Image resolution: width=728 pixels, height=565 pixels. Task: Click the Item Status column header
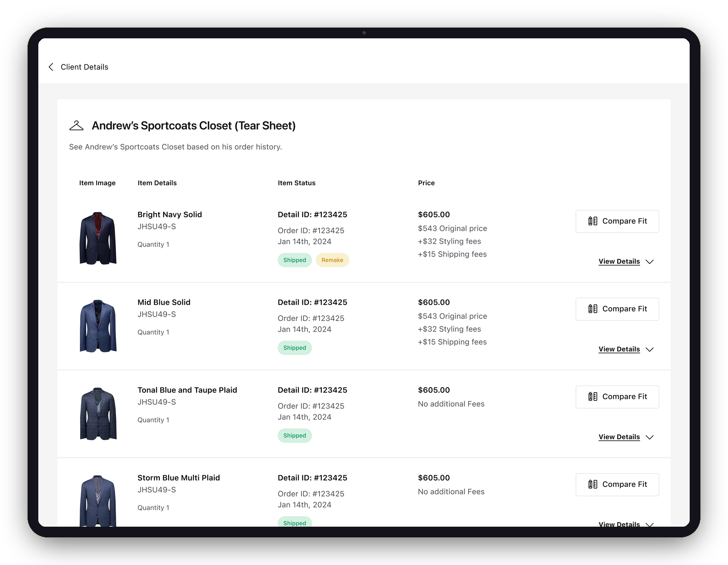(297, 183)
